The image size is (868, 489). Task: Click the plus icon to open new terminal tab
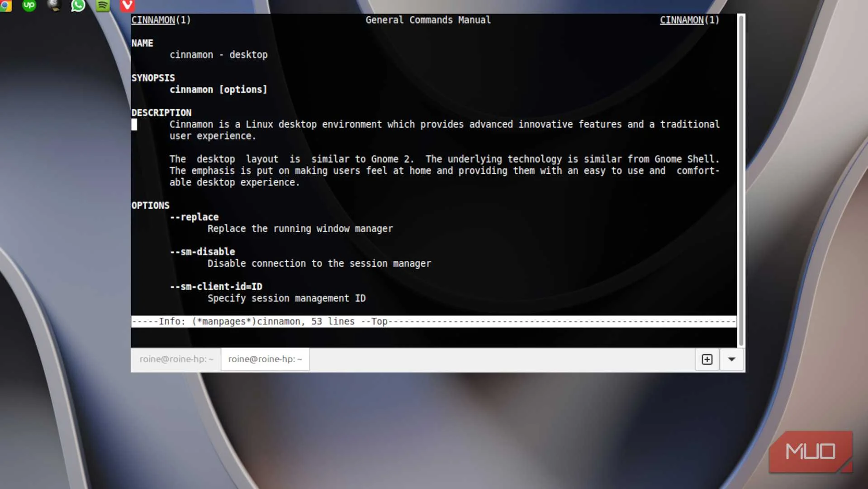tap(707, 359)
